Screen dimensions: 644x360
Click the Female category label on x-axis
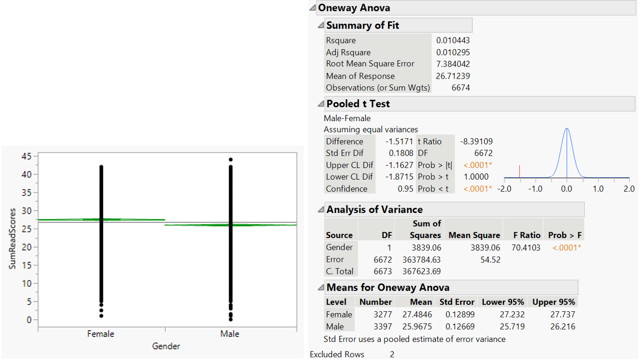coord(101,334)
